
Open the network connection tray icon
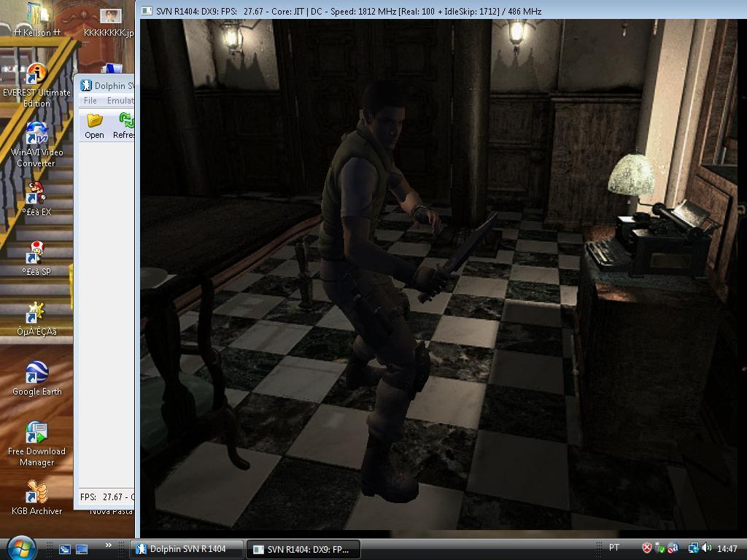pos(693,548)
